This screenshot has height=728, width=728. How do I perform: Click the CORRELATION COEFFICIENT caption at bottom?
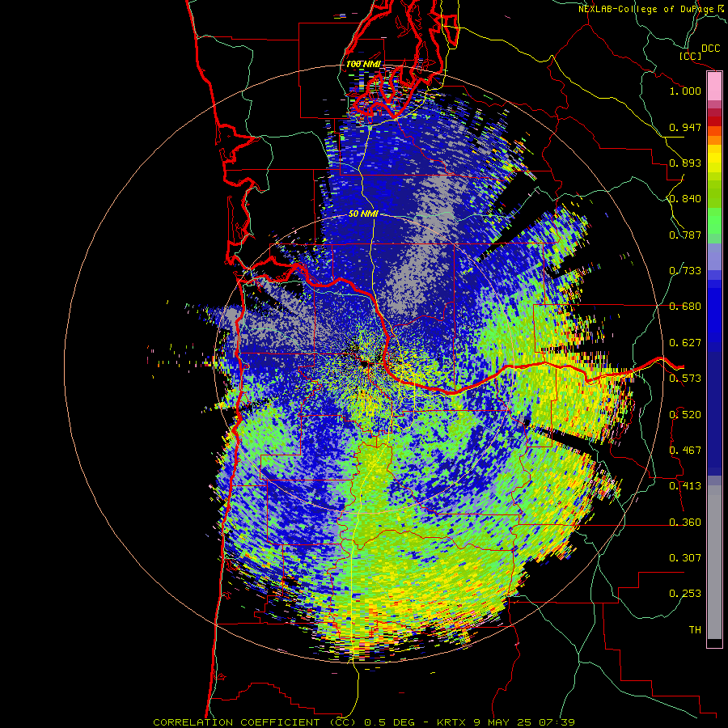(x=364, y=722)
